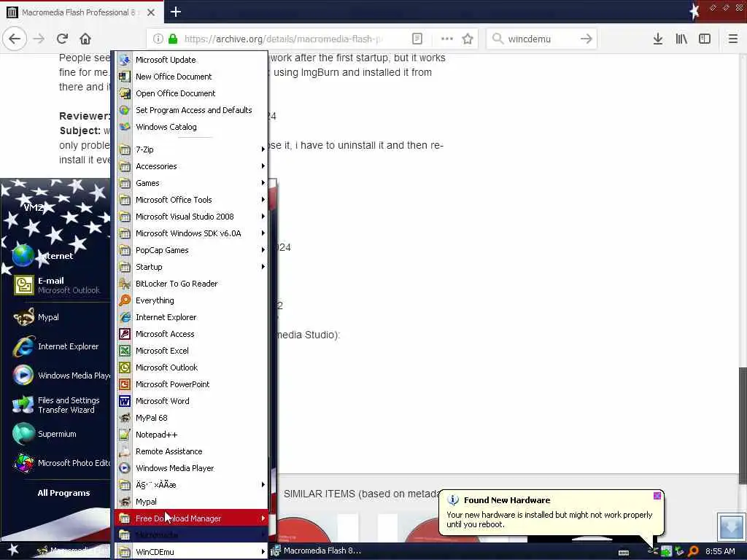Screen dimensions: 747x560
Task: Open MyPal 68 from the programs list
Action: [190, 418]
